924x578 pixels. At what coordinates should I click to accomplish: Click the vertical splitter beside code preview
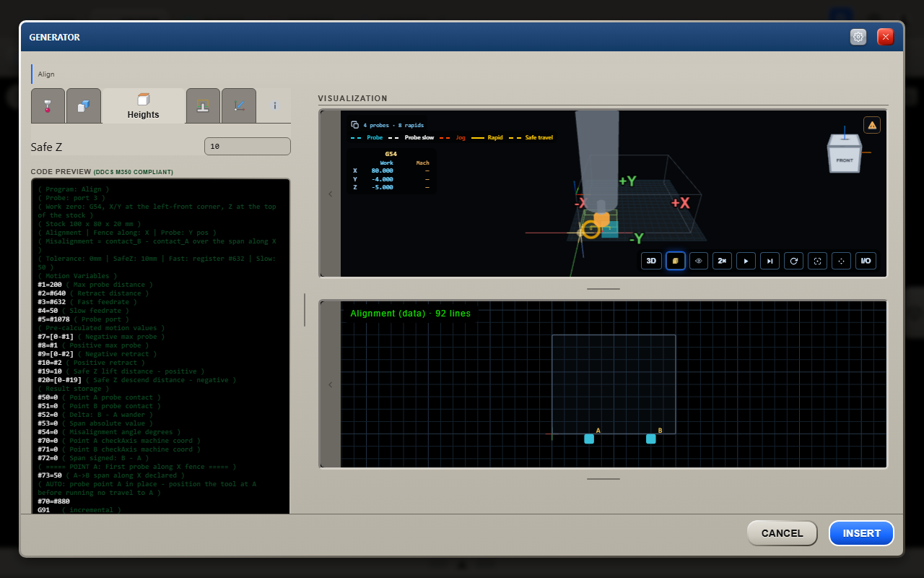(305, 310)
